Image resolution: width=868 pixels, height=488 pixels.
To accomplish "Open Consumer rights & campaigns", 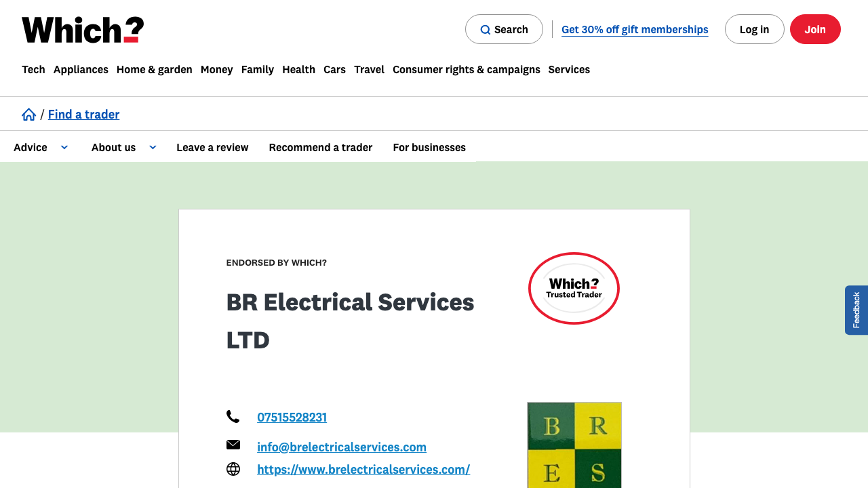I will pyautogui.click(x=467, y=69).
